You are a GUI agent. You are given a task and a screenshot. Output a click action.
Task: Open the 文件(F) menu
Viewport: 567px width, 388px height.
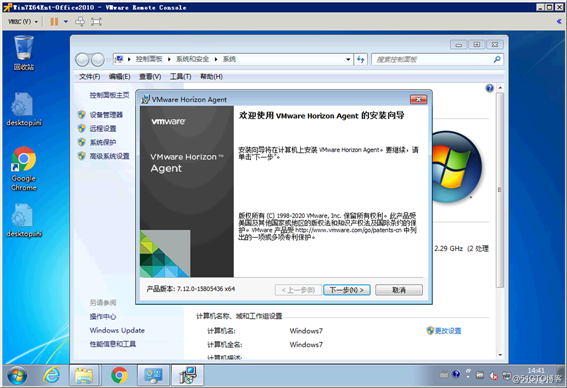[x=89, y=77]
